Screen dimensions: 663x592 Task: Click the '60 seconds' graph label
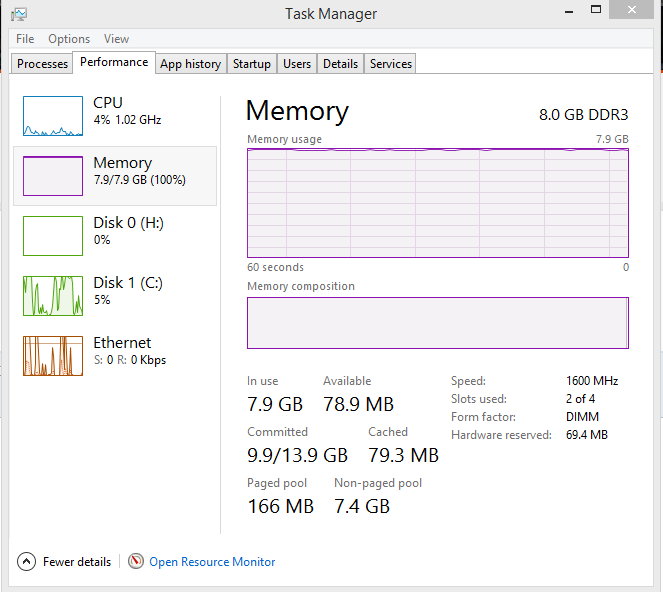pos(275,267)
